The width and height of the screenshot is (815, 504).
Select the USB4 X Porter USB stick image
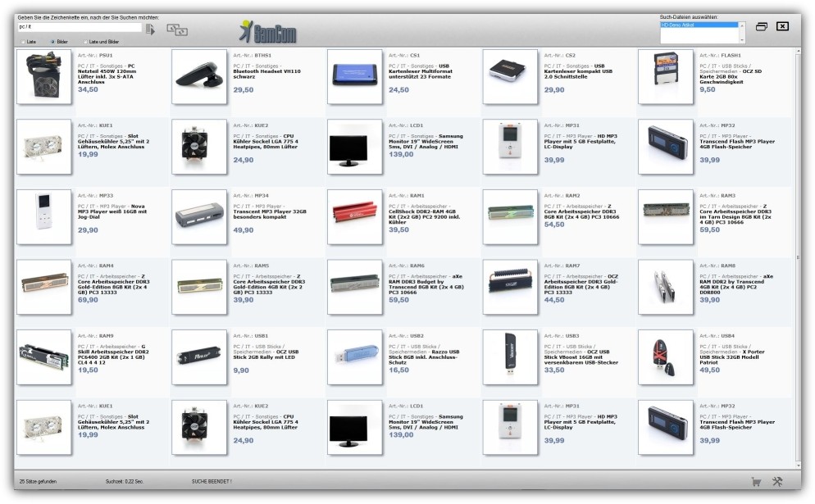[x=666, y=357]
